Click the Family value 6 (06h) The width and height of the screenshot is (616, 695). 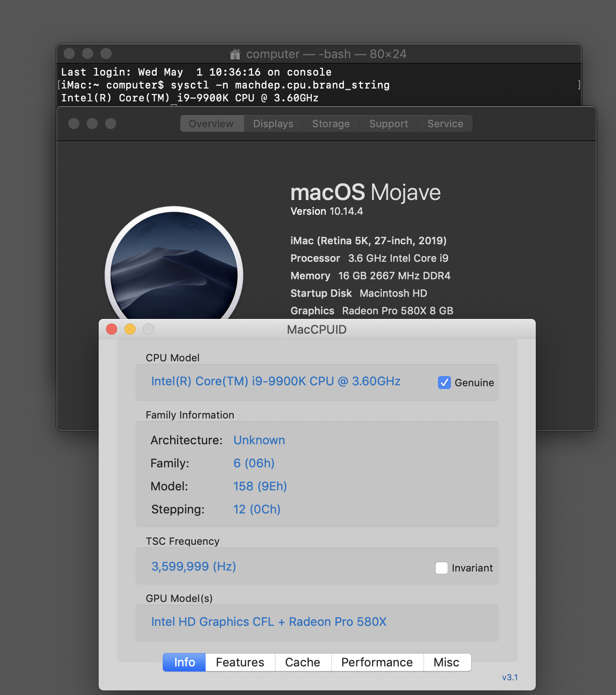[254, 463]
